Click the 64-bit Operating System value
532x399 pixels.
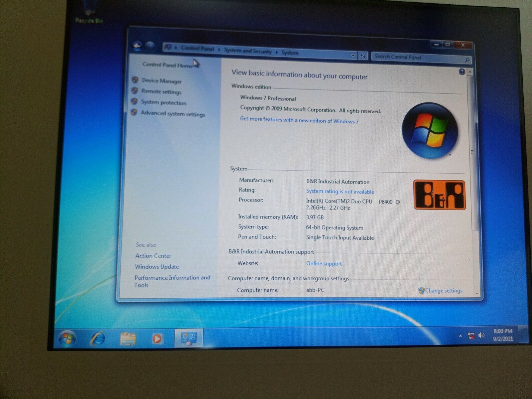pos(334,227)
